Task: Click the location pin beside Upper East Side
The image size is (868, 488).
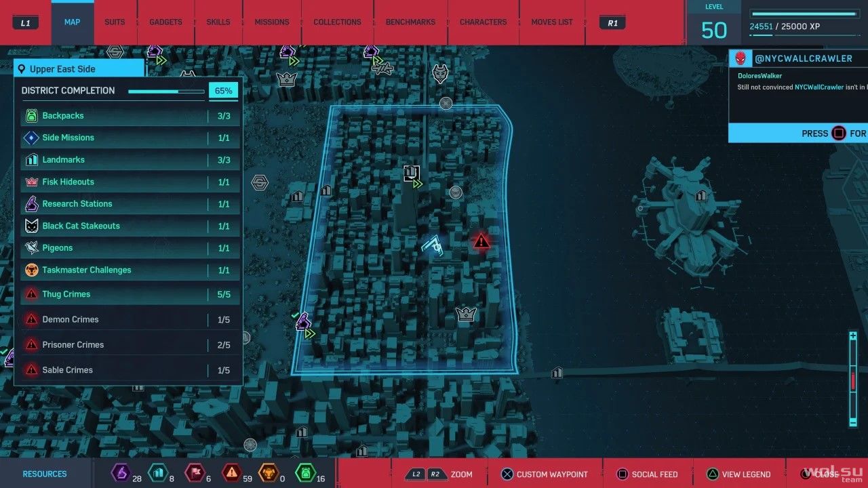Action: [22, 69]
